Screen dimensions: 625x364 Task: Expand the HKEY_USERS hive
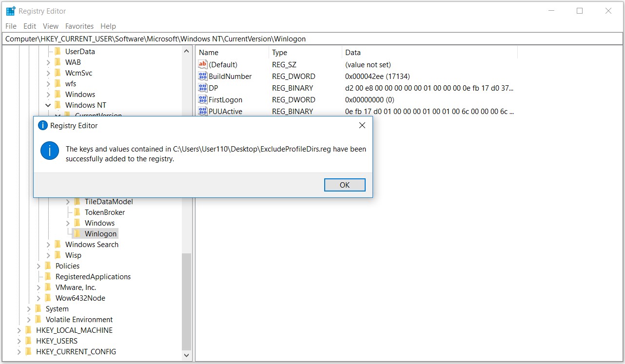coord(19,341)
